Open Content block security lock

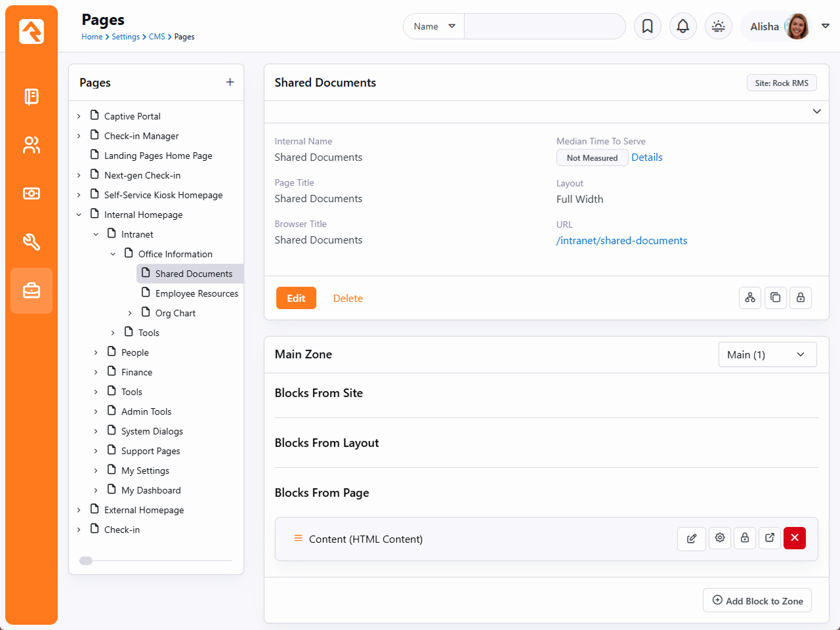point(745,538)
